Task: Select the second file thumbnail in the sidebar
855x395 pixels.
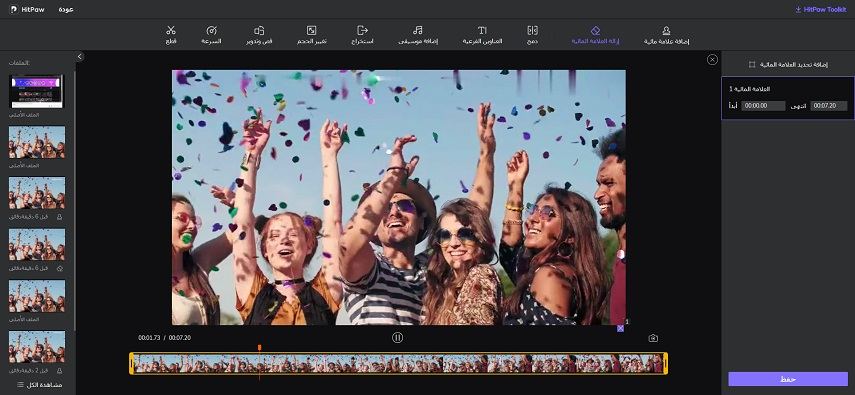Action: [x=37, y=142]
